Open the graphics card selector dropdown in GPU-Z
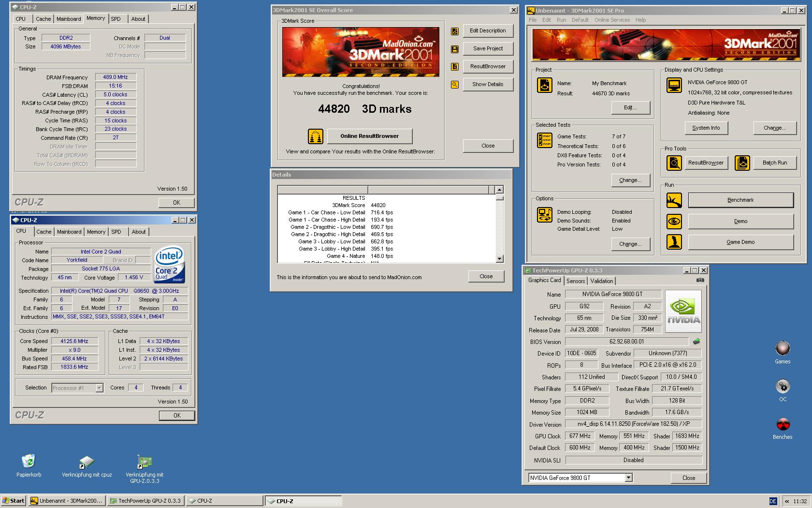Viewport: 812px width, 508px height. [x=628, y=478]
